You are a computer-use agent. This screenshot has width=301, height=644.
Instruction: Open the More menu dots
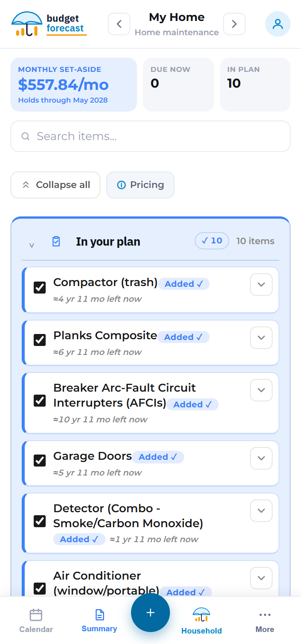(x=265, y=615)
